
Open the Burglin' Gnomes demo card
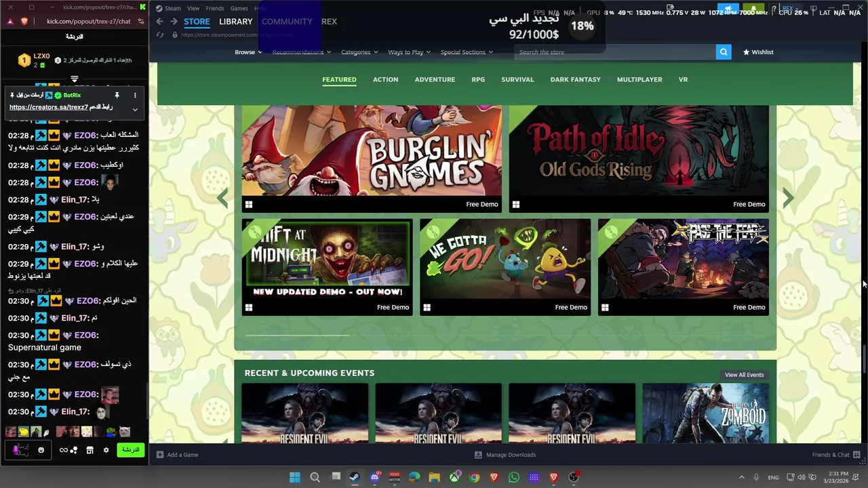pyautogui.click(x=372, y=158)
